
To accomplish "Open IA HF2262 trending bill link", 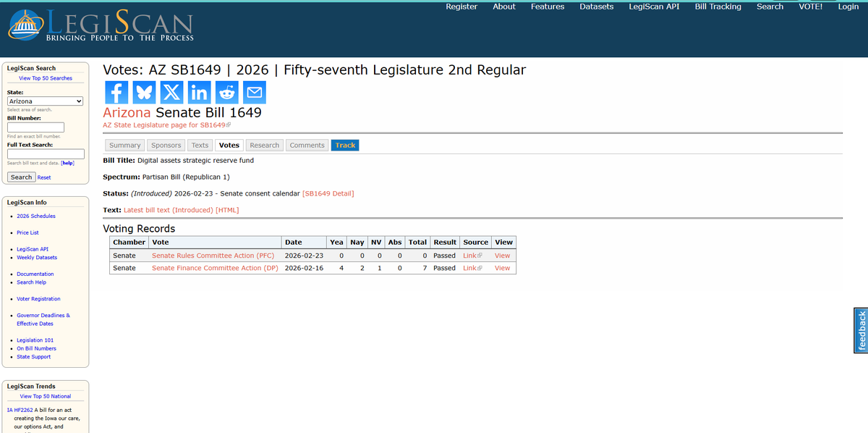I will (20, 411).
